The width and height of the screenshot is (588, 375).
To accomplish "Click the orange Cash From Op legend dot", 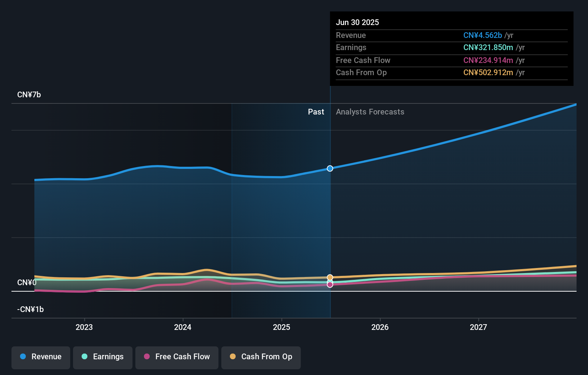I will pyautogui.click(x=233, y=356).
